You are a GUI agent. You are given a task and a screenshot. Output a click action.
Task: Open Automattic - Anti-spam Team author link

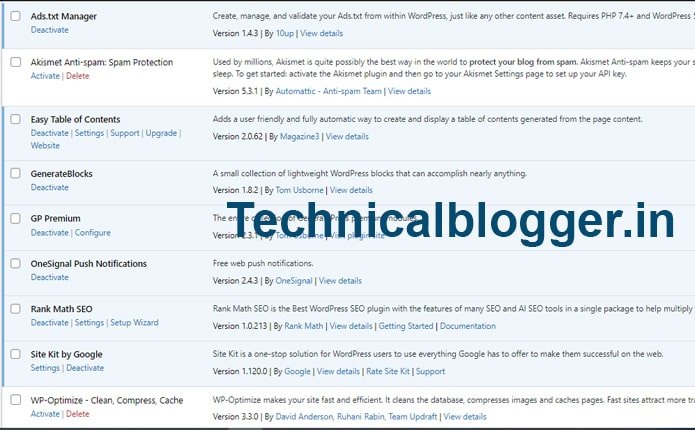click(x=328, y=91)
